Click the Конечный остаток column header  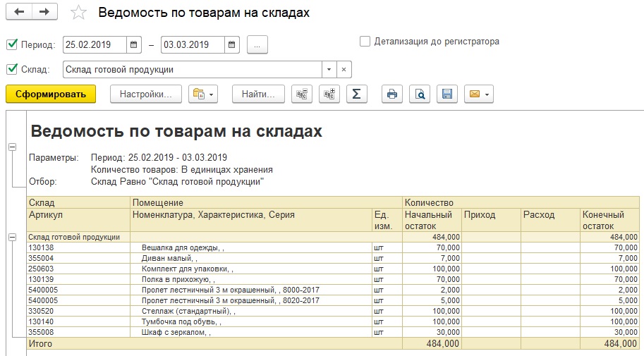click(x=609, y=220)
